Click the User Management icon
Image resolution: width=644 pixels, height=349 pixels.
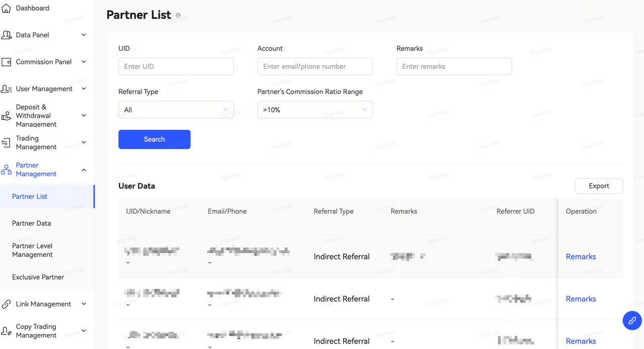(7, 89)
